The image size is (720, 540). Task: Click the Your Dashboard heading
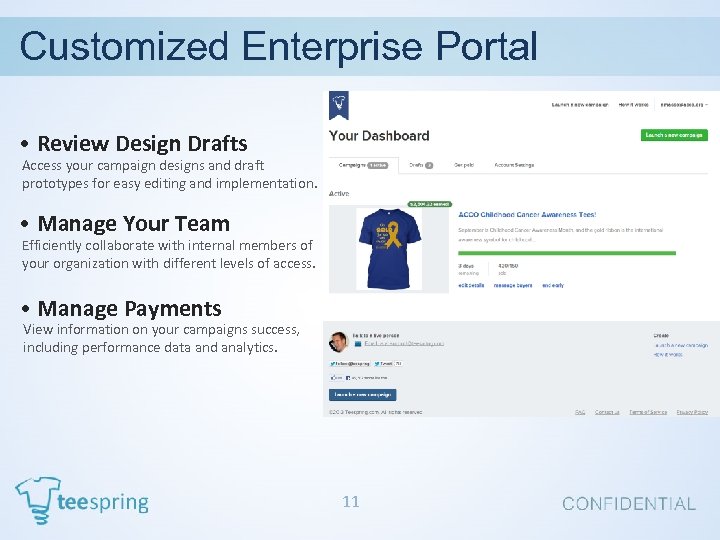(379, 136)
